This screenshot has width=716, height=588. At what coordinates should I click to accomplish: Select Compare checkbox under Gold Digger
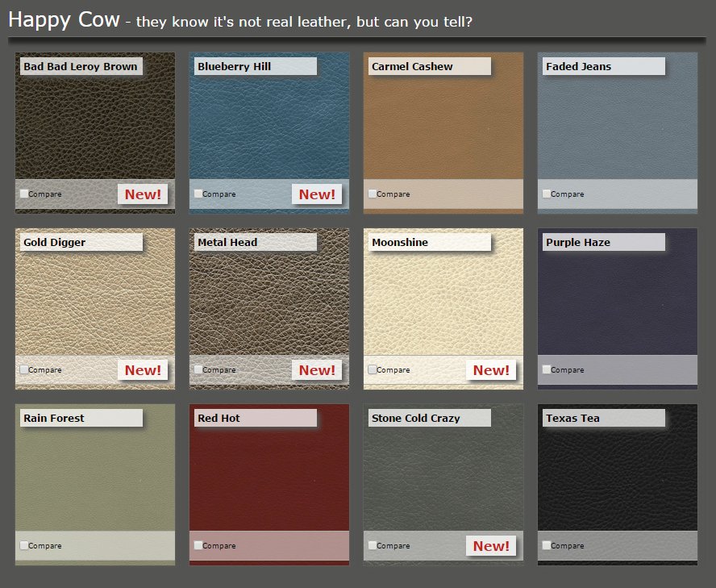click(x=24, y=369)
